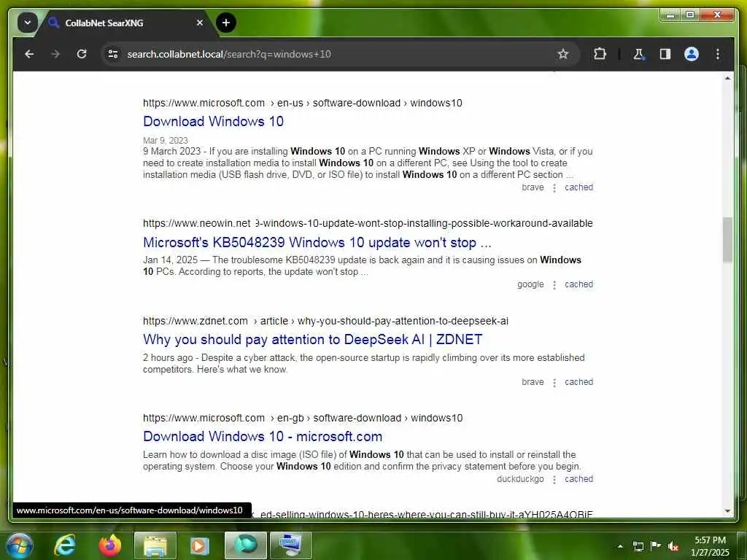Open the Windows Start menu
Screen dimensions: 747x560
click(x=19, y=545)
